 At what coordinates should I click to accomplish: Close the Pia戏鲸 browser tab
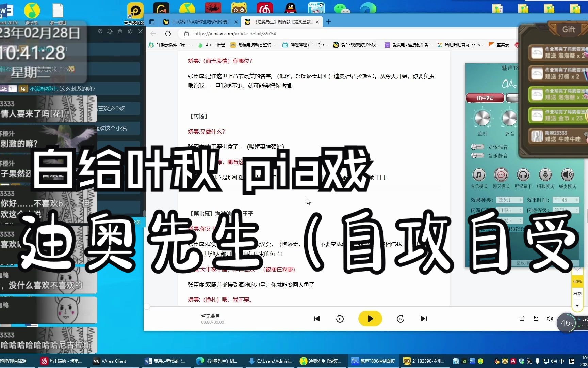tap(236, 22)
